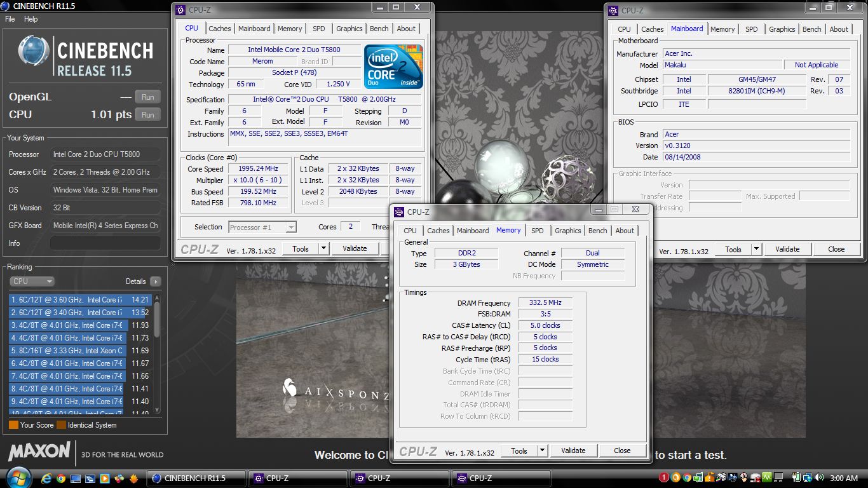Open the Help menu in Cinebench

tap(31, 19)
